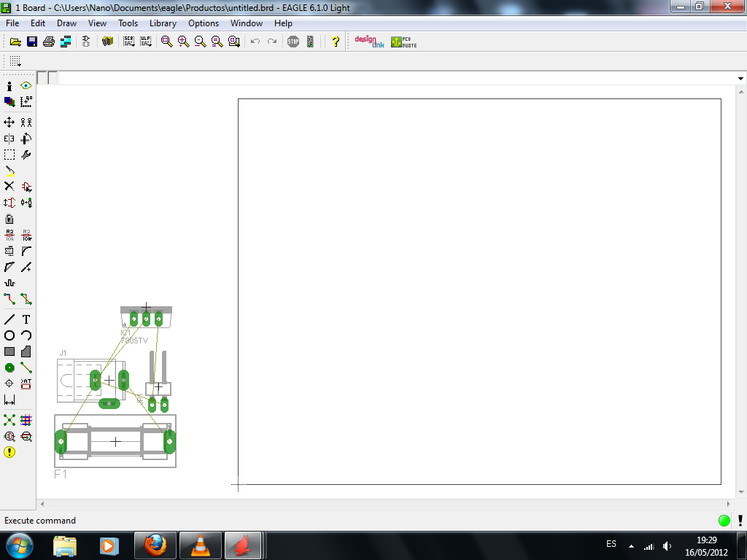
Task: Open the Errors yellow exclamation tool
Action: click(9, 452)
